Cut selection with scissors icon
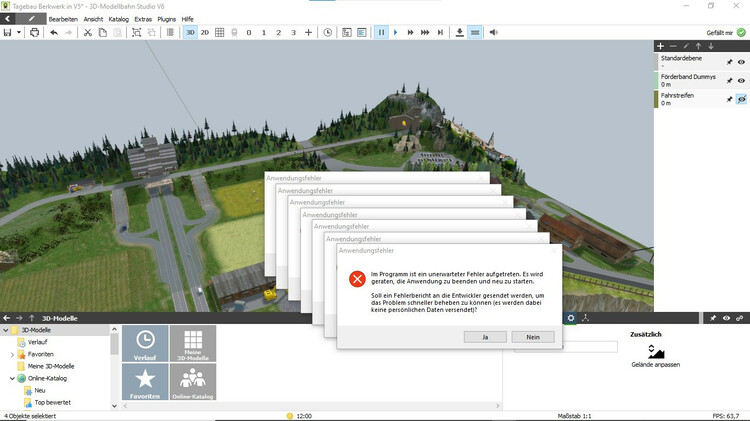Viewport: 750px width, 421px height. coord(88,33)
